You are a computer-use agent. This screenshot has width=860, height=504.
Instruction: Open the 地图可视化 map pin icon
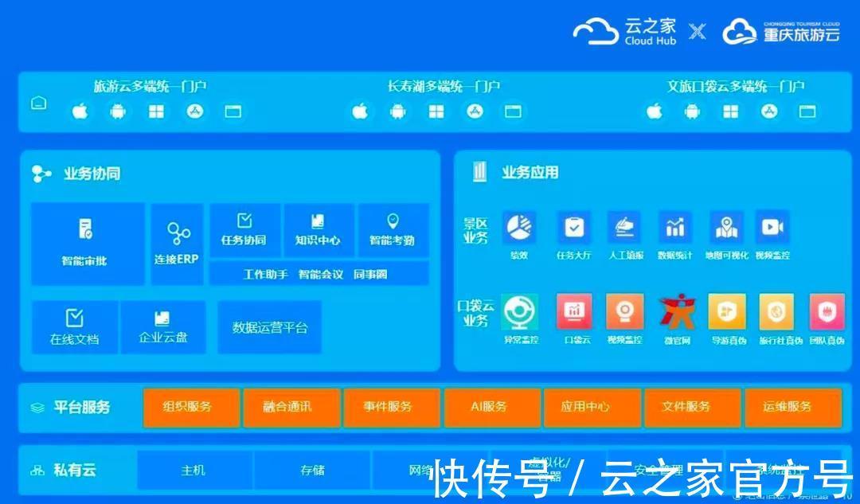click(x=726, y=227)
